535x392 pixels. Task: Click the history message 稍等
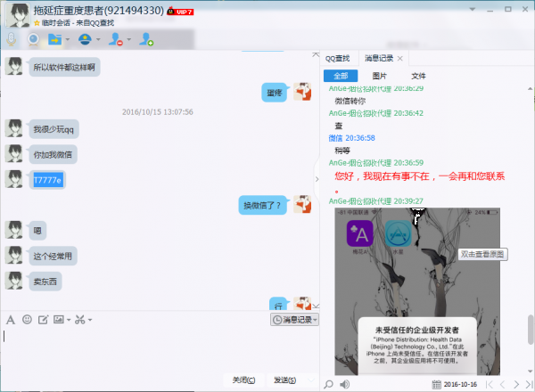click(x=342, y=151)
